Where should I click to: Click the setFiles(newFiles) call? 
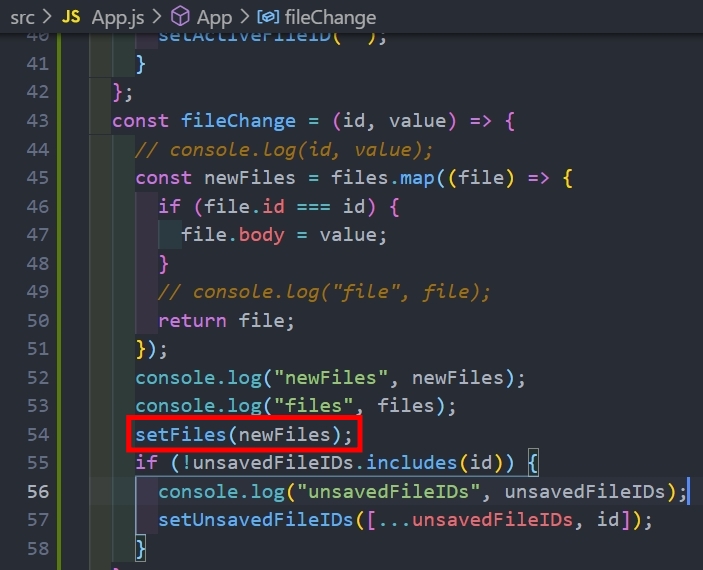[x=244, y=435]
